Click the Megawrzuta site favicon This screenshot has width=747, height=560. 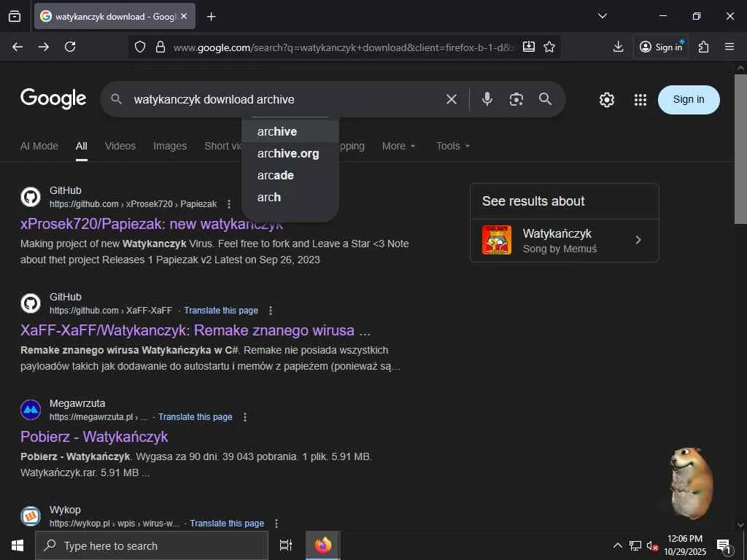click(x=31, y=410)
